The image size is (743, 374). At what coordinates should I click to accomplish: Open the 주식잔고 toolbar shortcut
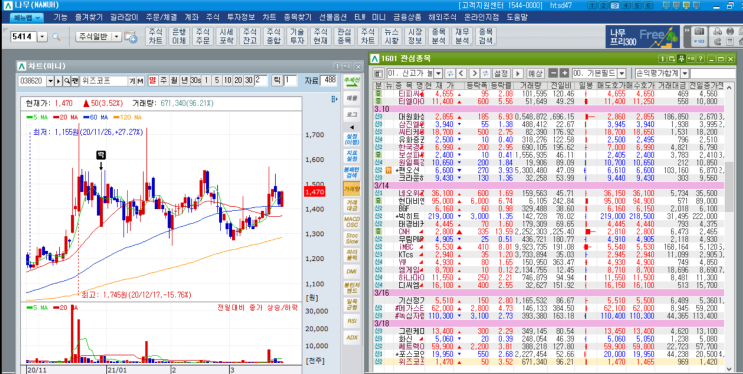pos(250,36)
